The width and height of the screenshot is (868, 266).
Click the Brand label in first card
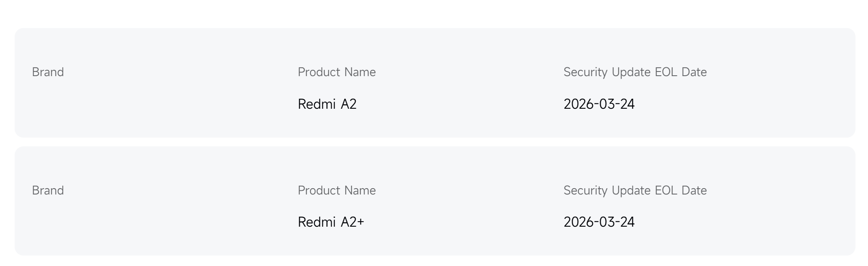[48, 72]
